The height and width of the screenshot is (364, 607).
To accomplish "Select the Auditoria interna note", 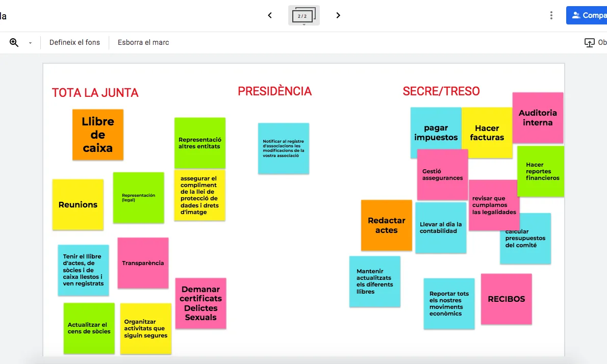I will 538,117.
